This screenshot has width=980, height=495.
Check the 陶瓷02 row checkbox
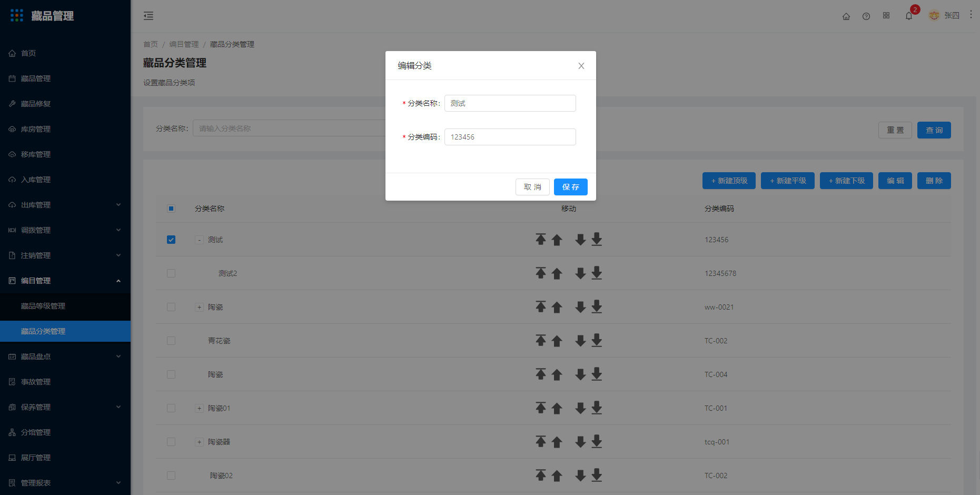(x=171, y=476)
